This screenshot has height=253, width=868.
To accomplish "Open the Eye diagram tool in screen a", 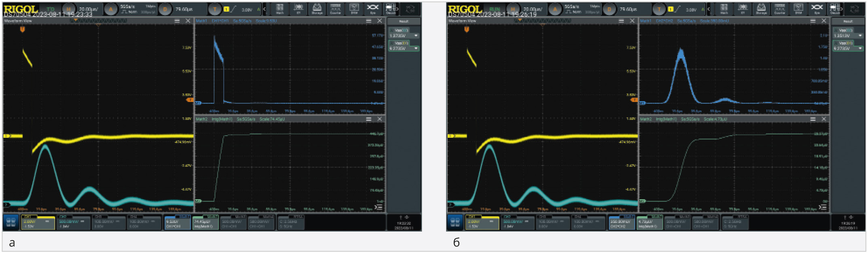I will pos(373,9).
